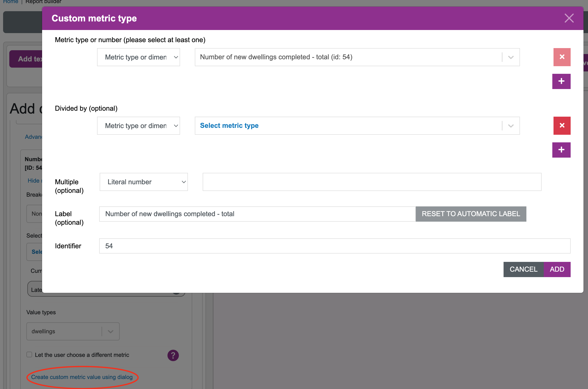
Task: Open Divided by Metric type or dimension dropdown
Action: pyautogui.click(x=138, y=125)
